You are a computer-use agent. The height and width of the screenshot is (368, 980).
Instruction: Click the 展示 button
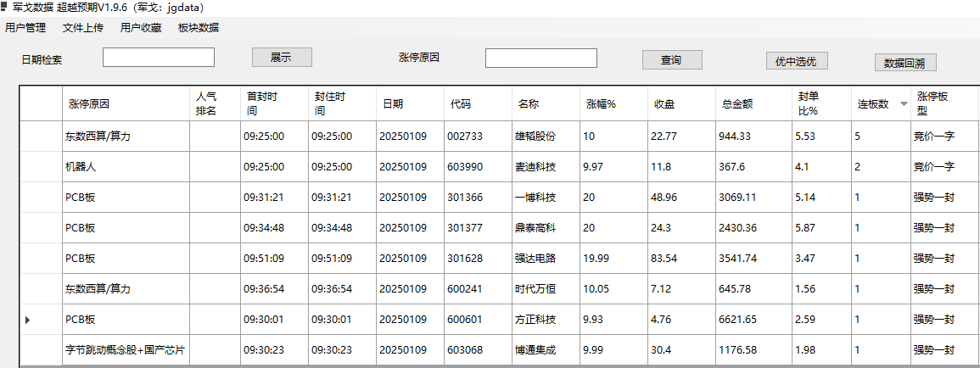click(282, 58)
